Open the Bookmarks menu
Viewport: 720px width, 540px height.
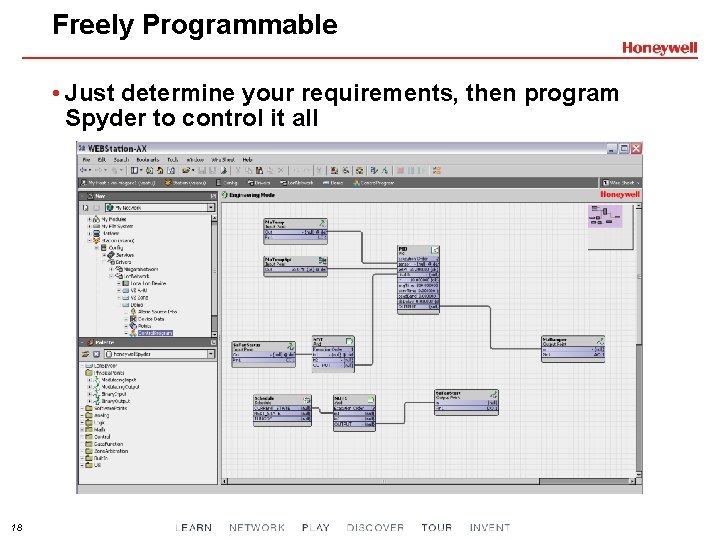pyautogui.click(x=148, y=160)
